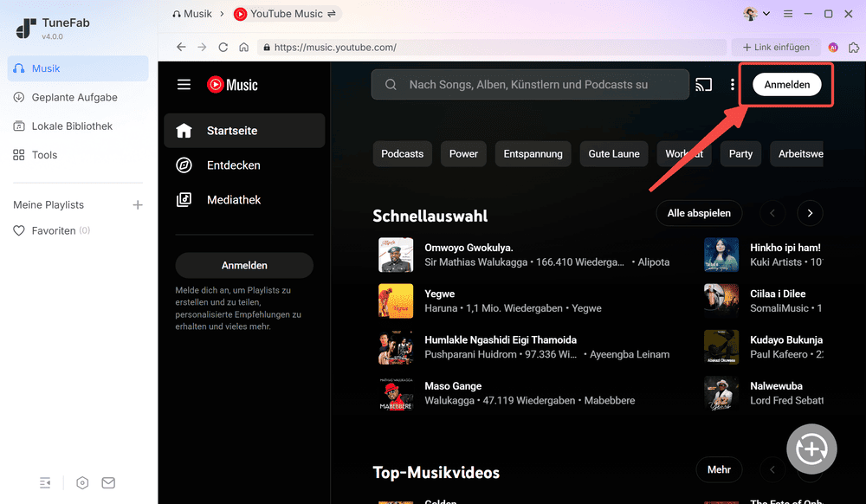Open the mail feedback icon

[108, 483]
